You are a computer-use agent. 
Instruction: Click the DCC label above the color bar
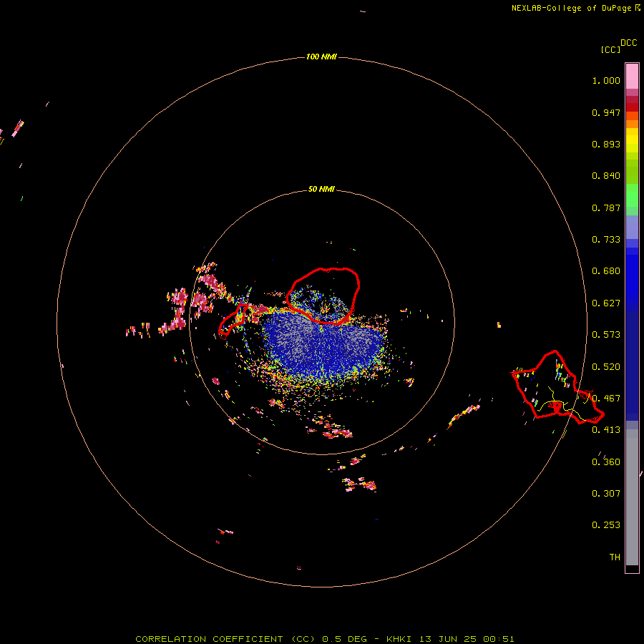(629, 43)
